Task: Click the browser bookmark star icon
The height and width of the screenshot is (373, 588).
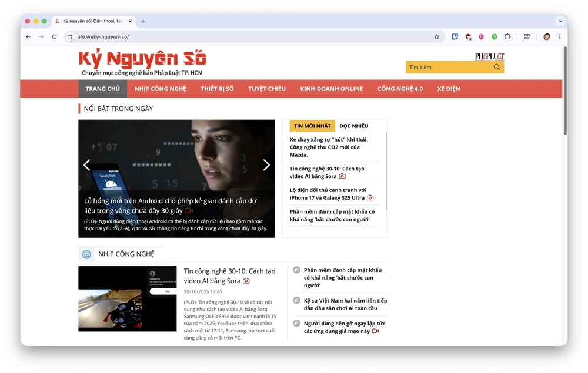Action: [x=436, y=36]
